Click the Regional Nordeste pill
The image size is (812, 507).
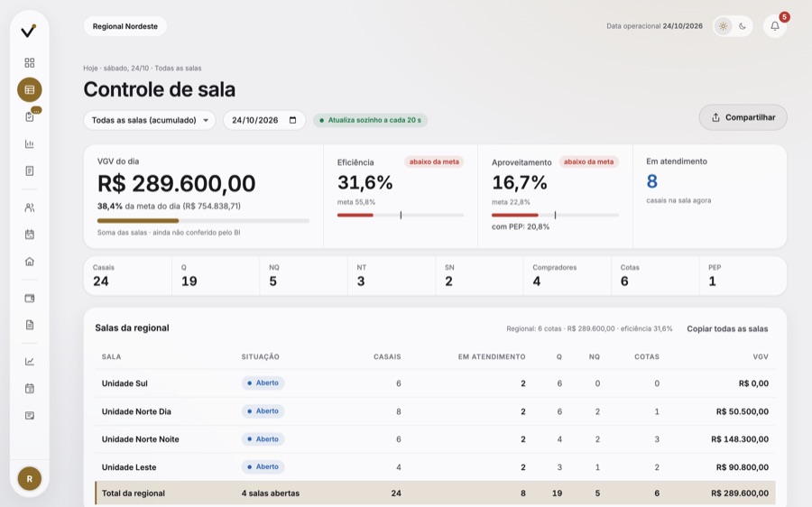pyautogui.click(x=125, y=26)
